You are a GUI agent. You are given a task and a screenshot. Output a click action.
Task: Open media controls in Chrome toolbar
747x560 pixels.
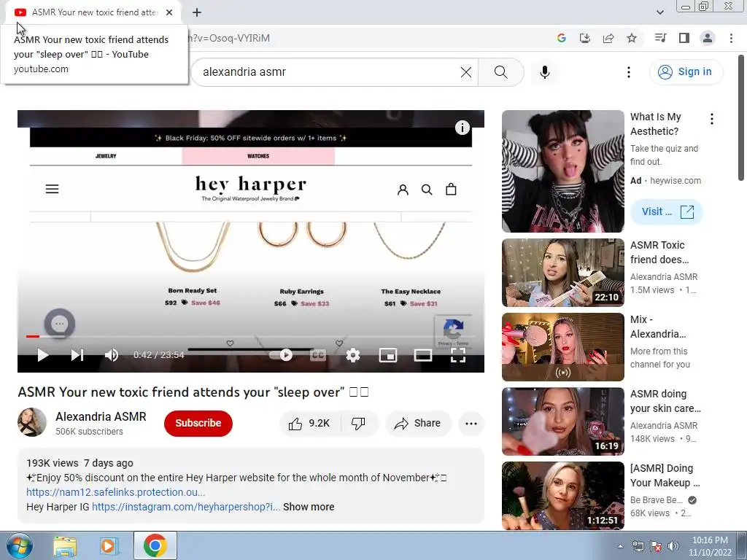pos(660,38)
